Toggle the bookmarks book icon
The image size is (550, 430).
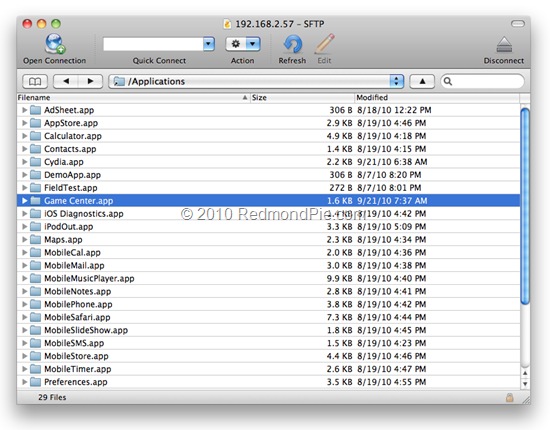pos(35,81)
